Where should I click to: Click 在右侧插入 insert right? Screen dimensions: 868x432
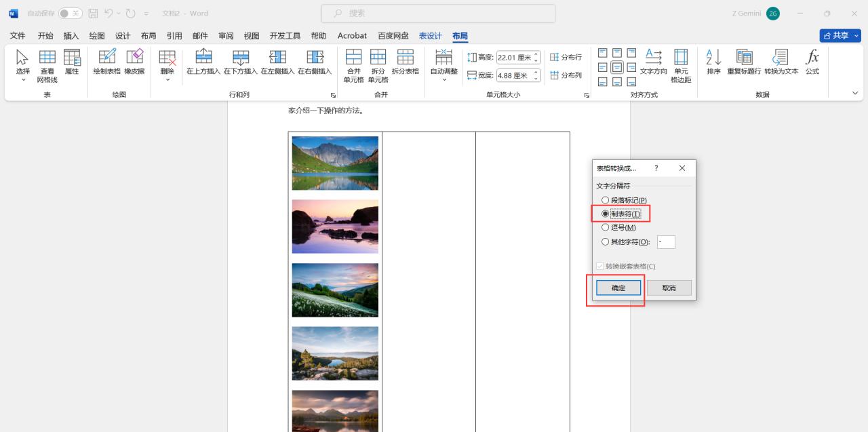(x=315, y=62)
